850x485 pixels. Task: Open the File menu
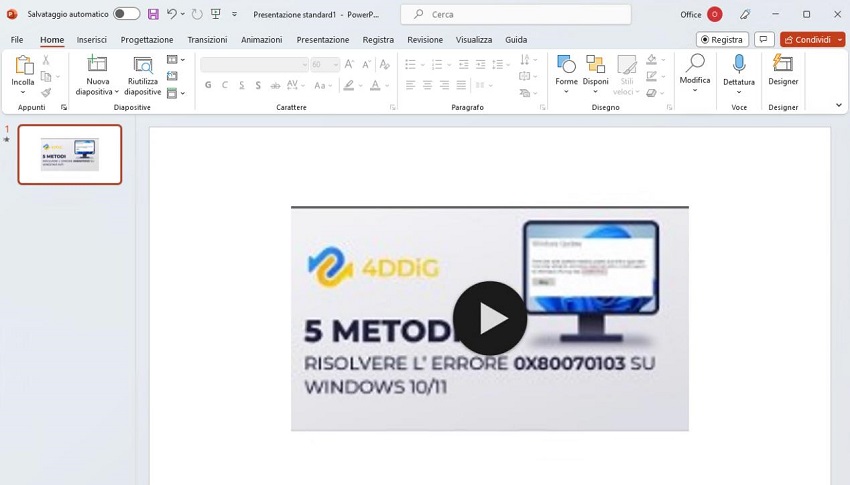click(17, 40)
